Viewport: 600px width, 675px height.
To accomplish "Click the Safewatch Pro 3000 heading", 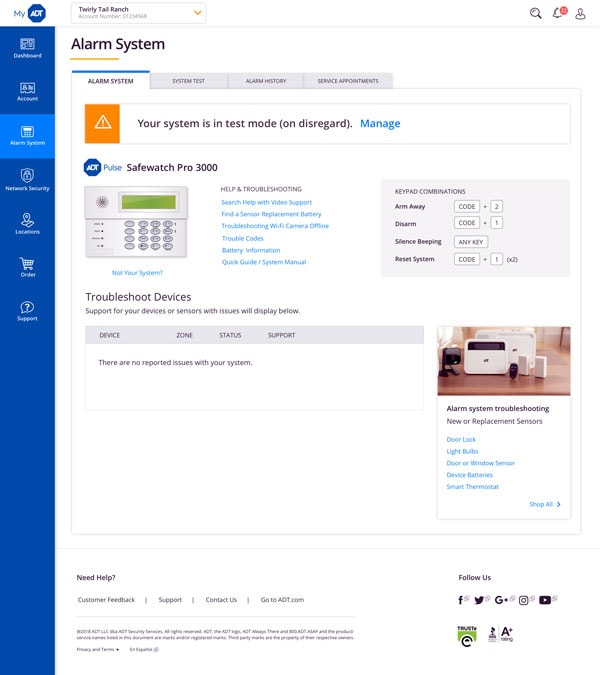I will (172, 167).
